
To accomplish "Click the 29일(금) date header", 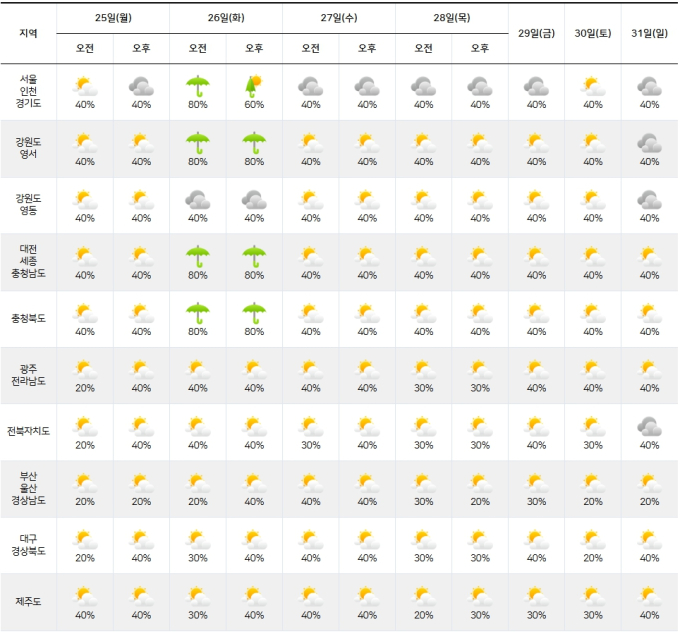I will pos(536,33).
